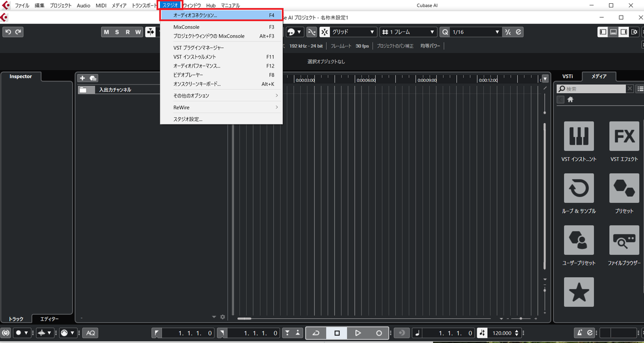Click the Undo arrow in the toolbar
Screen dimensions: 644x343
(x=8, y=32)
